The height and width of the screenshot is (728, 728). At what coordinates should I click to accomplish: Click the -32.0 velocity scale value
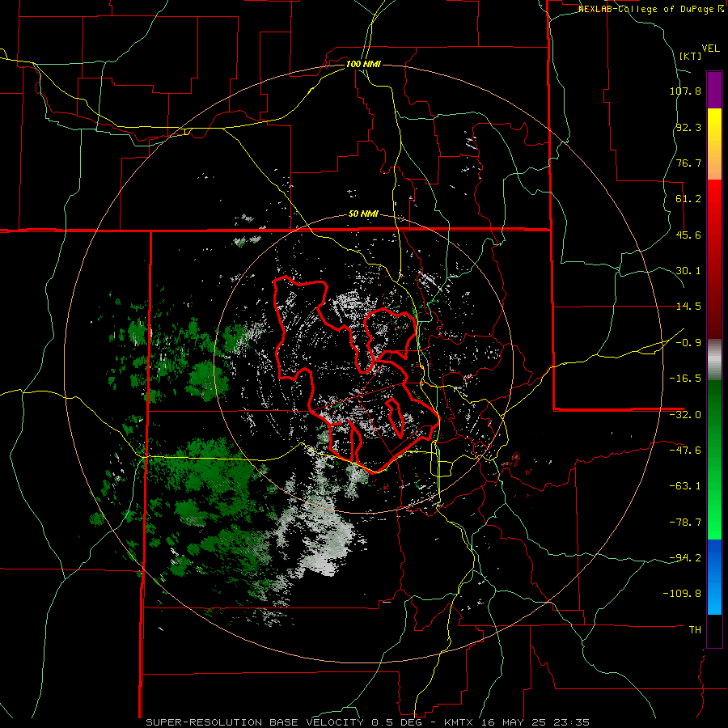(x=685, y=415)
